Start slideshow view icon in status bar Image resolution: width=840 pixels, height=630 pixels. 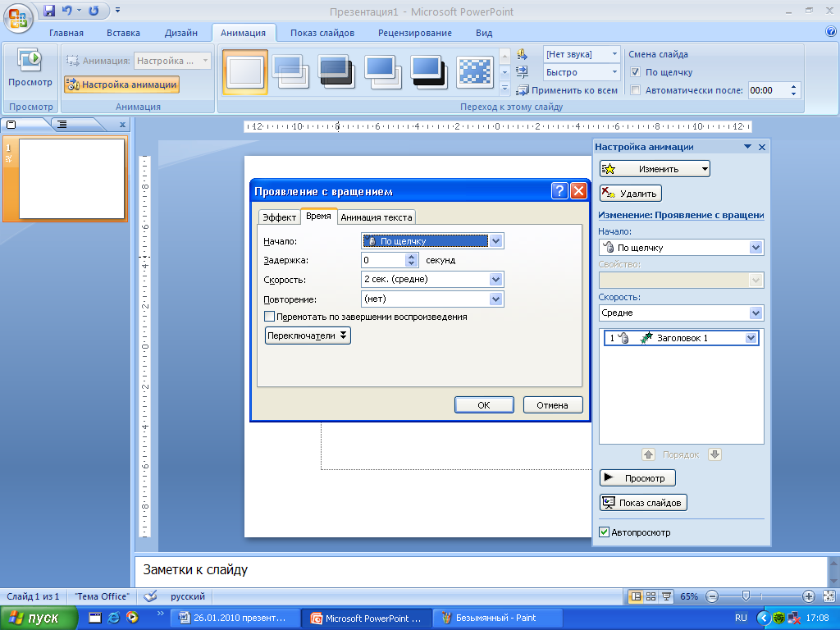tap(666, 596)
